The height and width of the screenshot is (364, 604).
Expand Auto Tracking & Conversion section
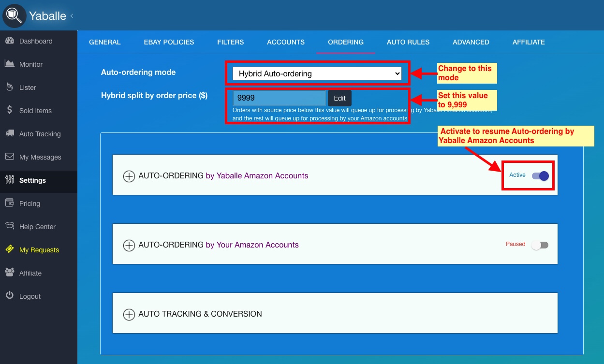tap(129, 314)
